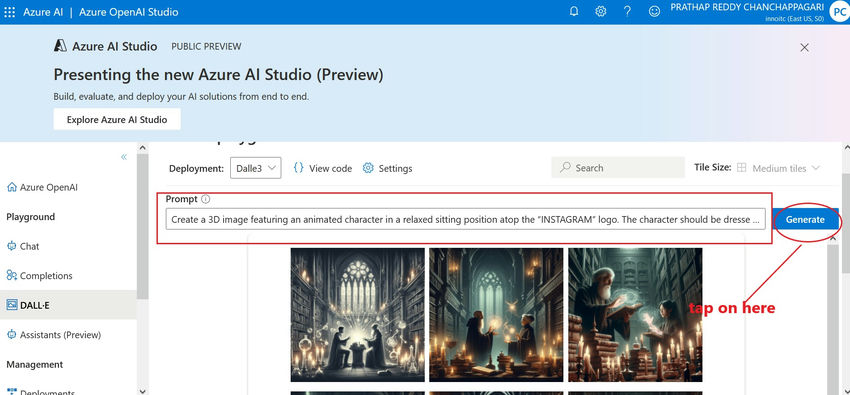Click the View code braces icon
The height and width of the screenshot is (395, 850).
pos(298,168)
